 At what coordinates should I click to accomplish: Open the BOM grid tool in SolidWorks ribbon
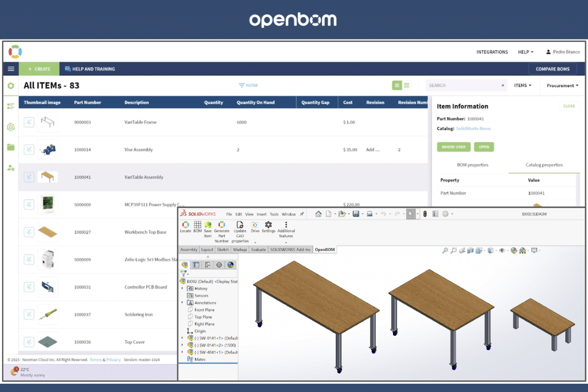point(197,225)
